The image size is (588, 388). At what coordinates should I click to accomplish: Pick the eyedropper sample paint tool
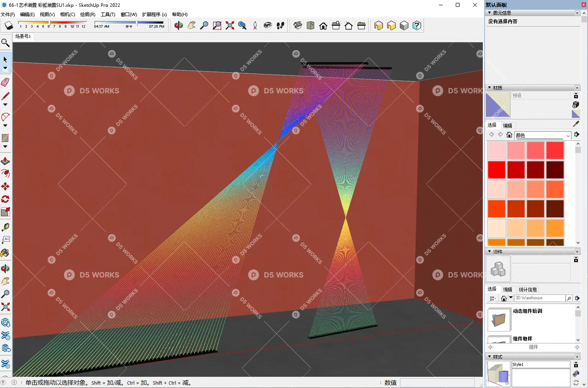(x=576, y=124)
